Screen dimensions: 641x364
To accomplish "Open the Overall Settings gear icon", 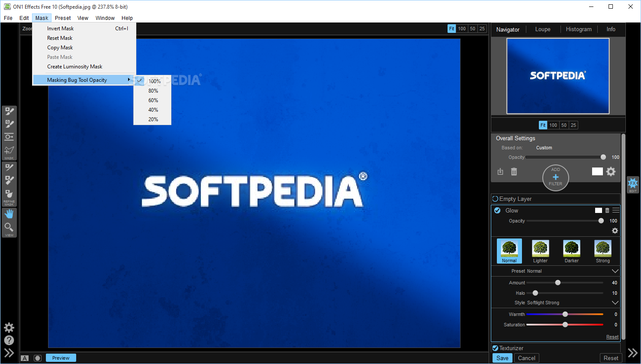I will (x=611, y=171).
